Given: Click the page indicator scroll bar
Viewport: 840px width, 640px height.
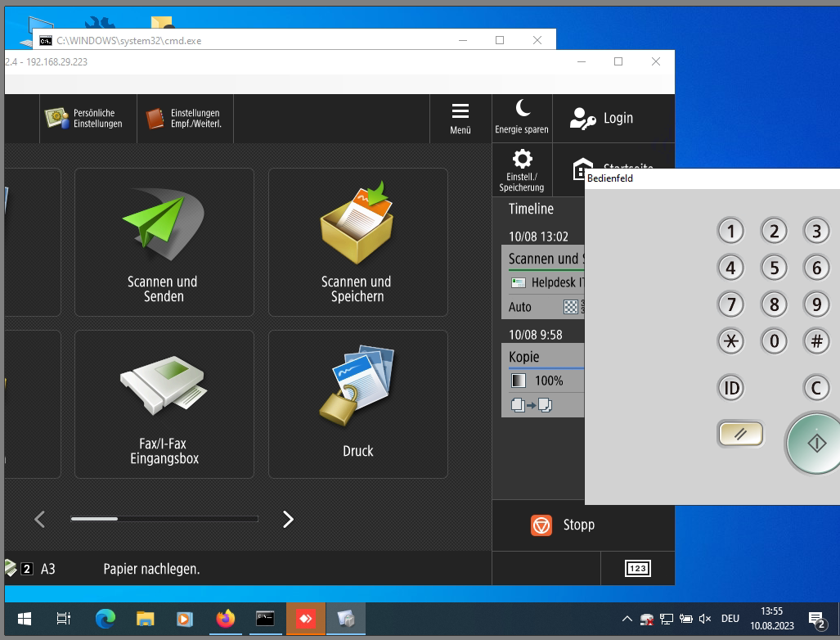Looking at the screenshot, I should tap(164, 519).
